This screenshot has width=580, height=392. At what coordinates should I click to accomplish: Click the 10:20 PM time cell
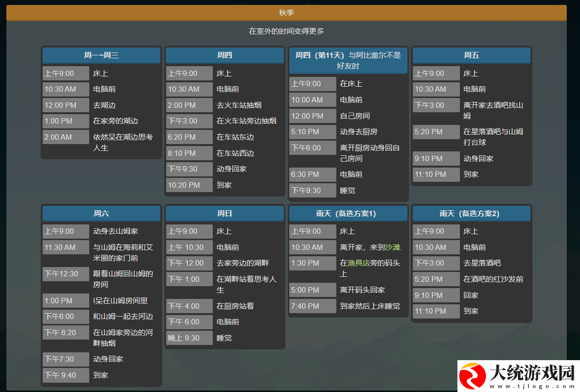189,185
